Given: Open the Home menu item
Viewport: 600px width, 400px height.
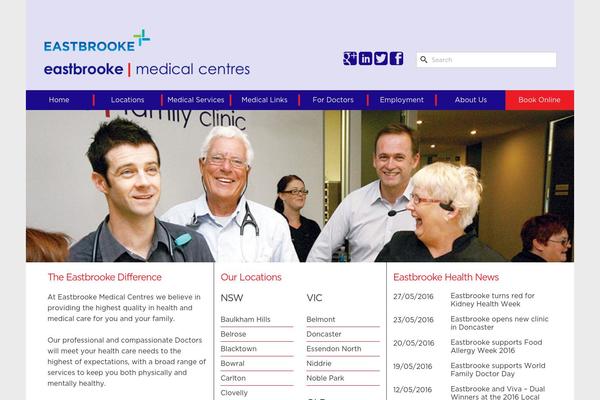Looking at the screenshot, I should tap(59, 100).
